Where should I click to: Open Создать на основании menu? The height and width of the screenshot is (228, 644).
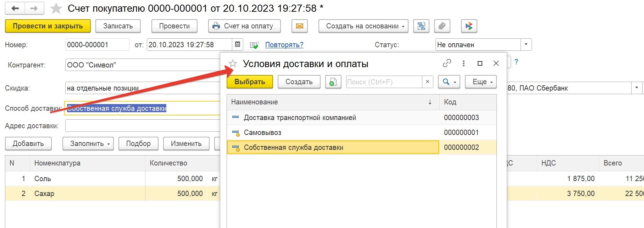(x=363, y=26)
